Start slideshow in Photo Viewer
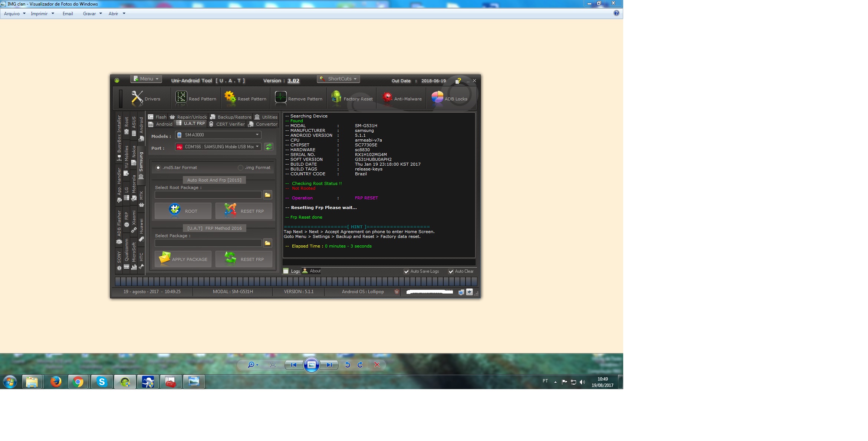The width and height of the screenshot is (868, 441). (x=312, y=365)
